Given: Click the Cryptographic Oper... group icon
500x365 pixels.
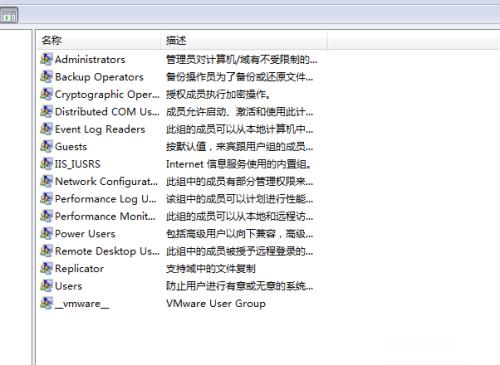Looking at the screenshot, I should (x=46, y=94).
